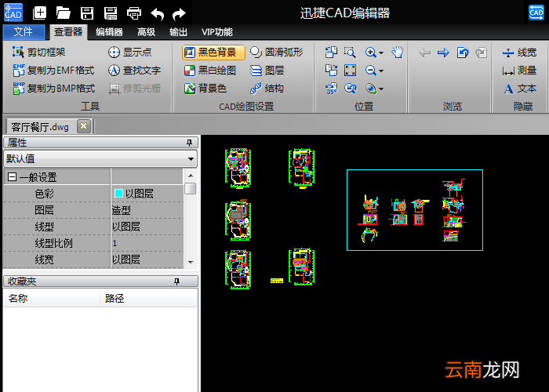Open the 结构 structure tool
549x392 pixels.
point(267,89)
